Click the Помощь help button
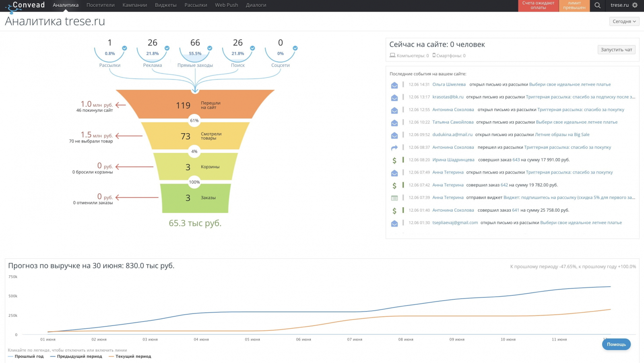The height and width of the screenshot is (363, 644). (x=616, y=344)
